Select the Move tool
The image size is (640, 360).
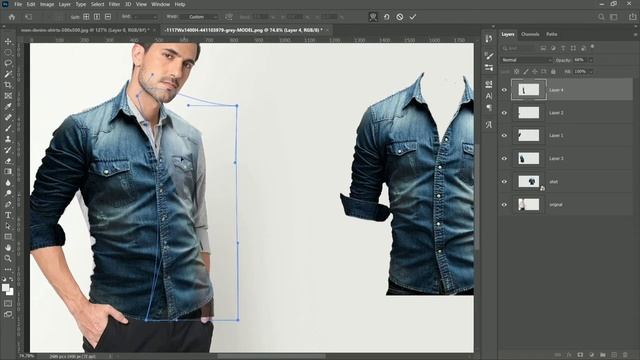pos(8,42)
